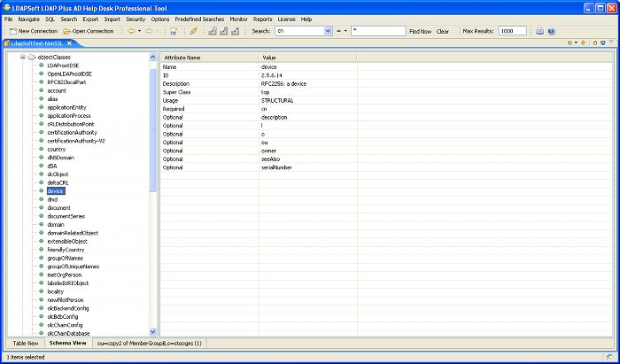Click the Clear search button
Image resolution: width=620 pixels, height=364 pixels.
pos(443,31)
